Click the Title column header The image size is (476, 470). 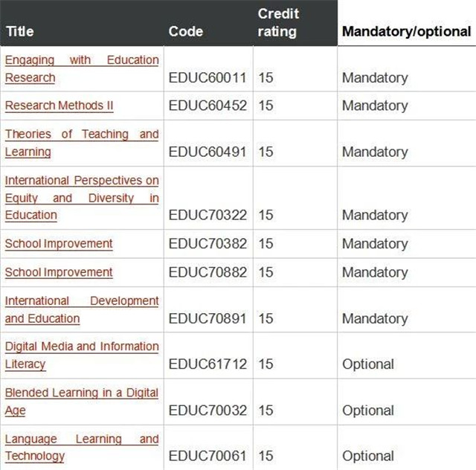[20, 31]
